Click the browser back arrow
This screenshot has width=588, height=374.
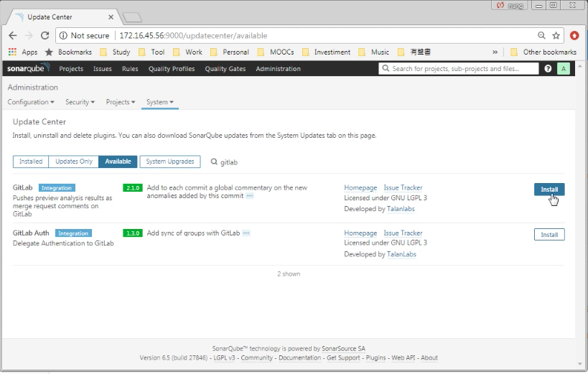13,36
